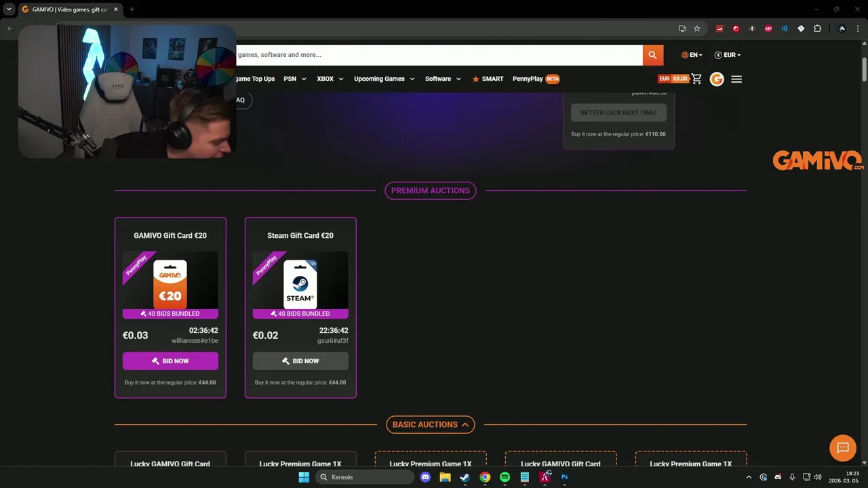Image resolution: width=868 pixels, height=488 pixels.
Task: Open Steam from the taskbar
Action: (x=465, y=477)
